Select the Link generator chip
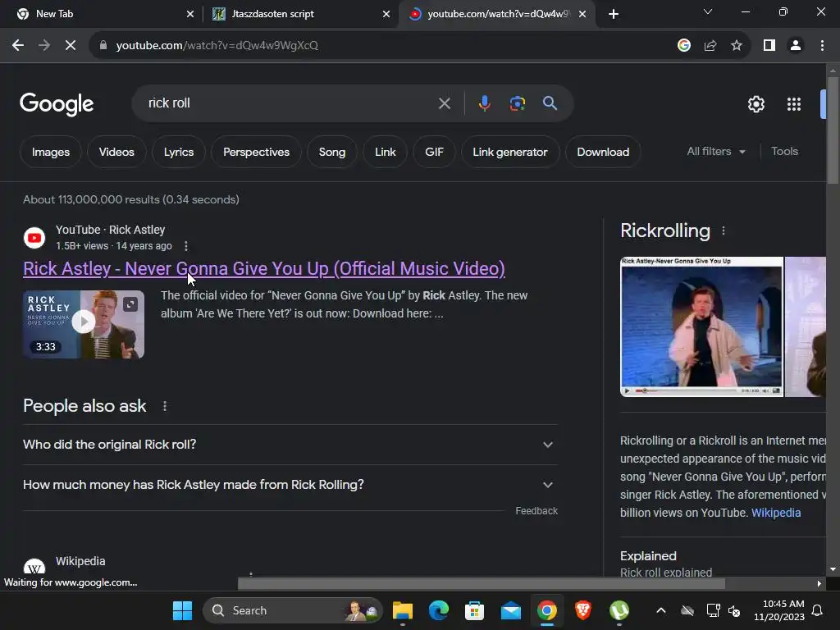Viewport: 840px width, 630px height. [x=510, y=152]
